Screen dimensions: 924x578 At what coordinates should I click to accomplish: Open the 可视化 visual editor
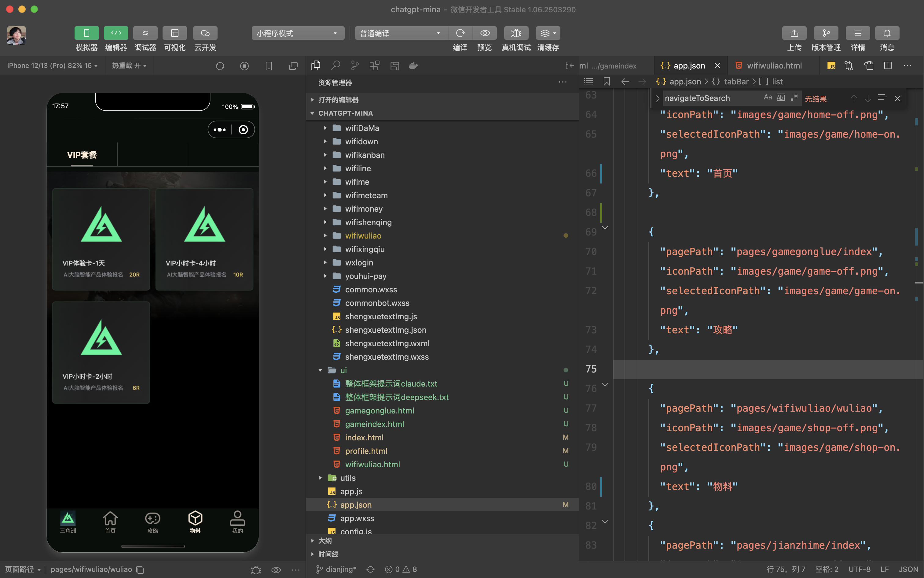tap(174, 33)
